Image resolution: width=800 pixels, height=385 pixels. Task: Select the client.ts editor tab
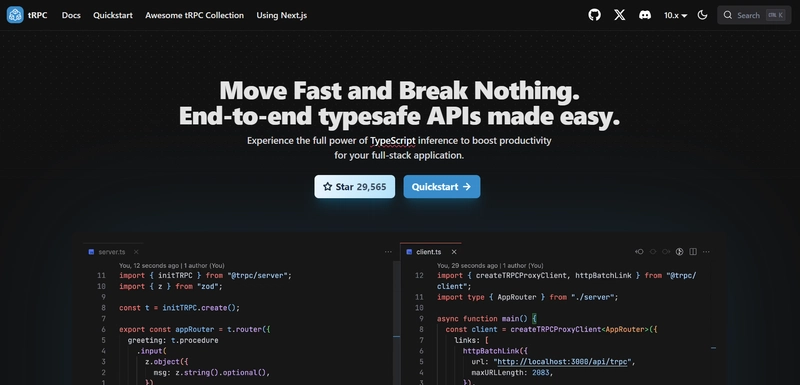(431, 252)
